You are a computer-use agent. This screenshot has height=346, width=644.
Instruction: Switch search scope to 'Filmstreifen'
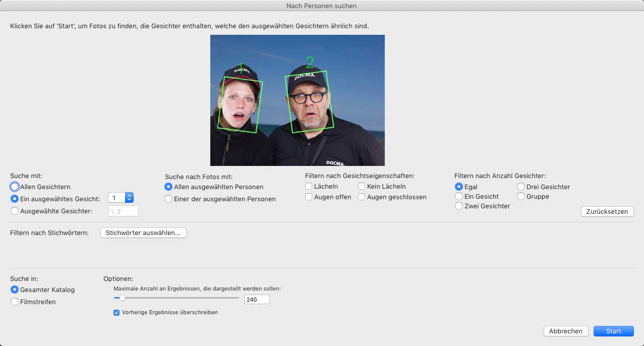pos(15,302)
